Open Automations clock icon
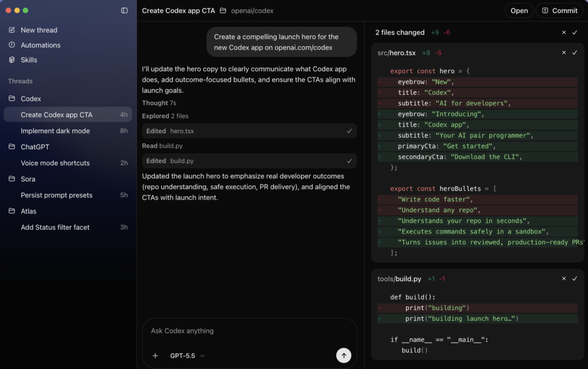Screen dimensions: 588x369 click(x=12, y=45)
